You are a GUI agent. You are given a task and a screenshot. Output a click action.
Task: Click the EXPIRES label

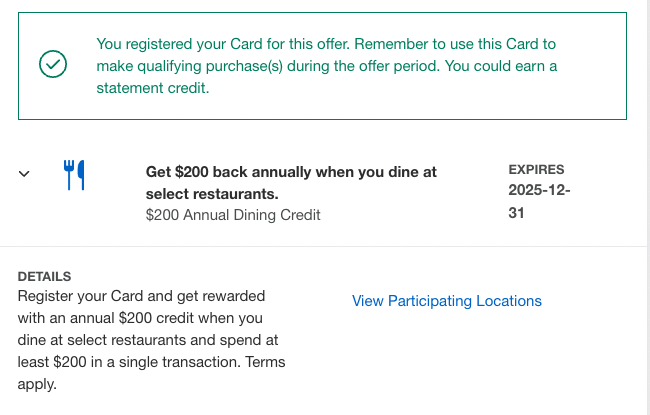tap(536, 170)
